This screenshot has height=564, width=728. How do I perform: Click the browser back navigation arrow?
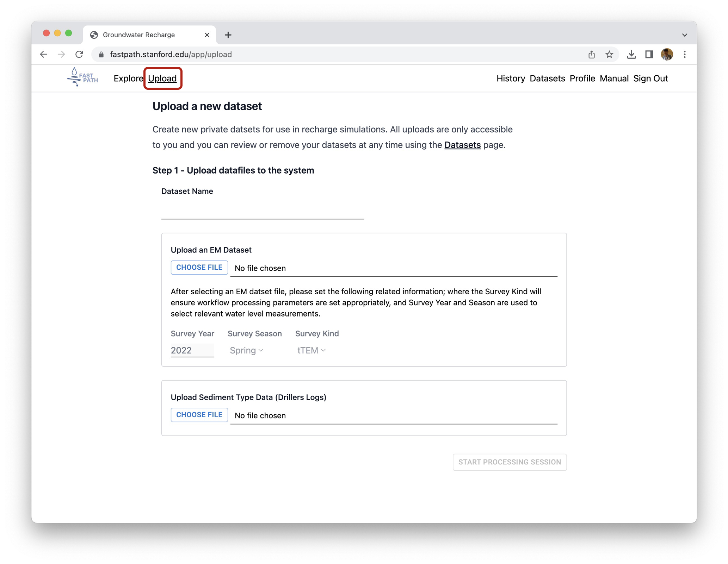tap(45, 54)
